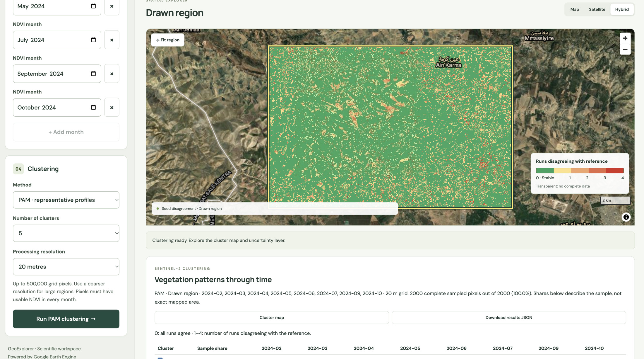Switch basemap to Map view
Image resolution: width=644 pixels, height=359 pixels.
click(x=575, y=9)
